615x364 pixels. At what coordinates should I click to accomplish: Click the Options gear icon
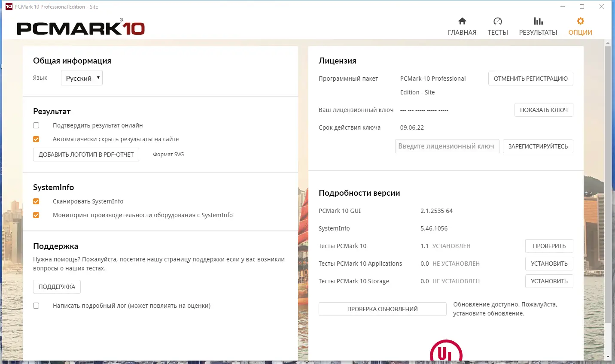click(x=580, y=21)
